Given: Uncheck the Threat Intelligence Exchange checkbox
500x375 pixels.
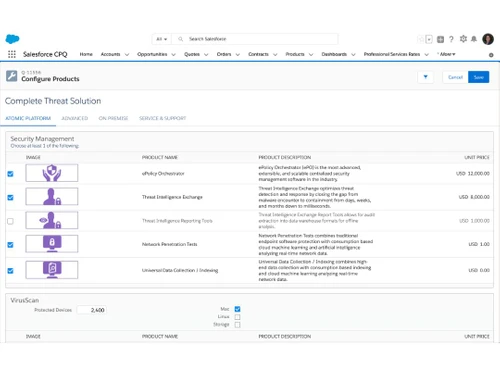Looking at the screenshot, I should click(x=10, y=197).
